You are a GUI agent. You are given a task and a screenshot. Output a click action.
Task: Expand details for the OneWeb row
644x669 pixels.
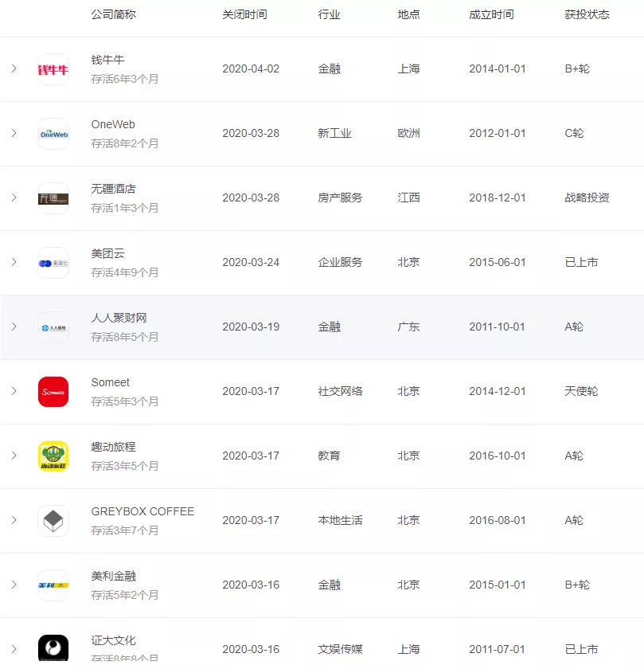[x=14, y=133]
